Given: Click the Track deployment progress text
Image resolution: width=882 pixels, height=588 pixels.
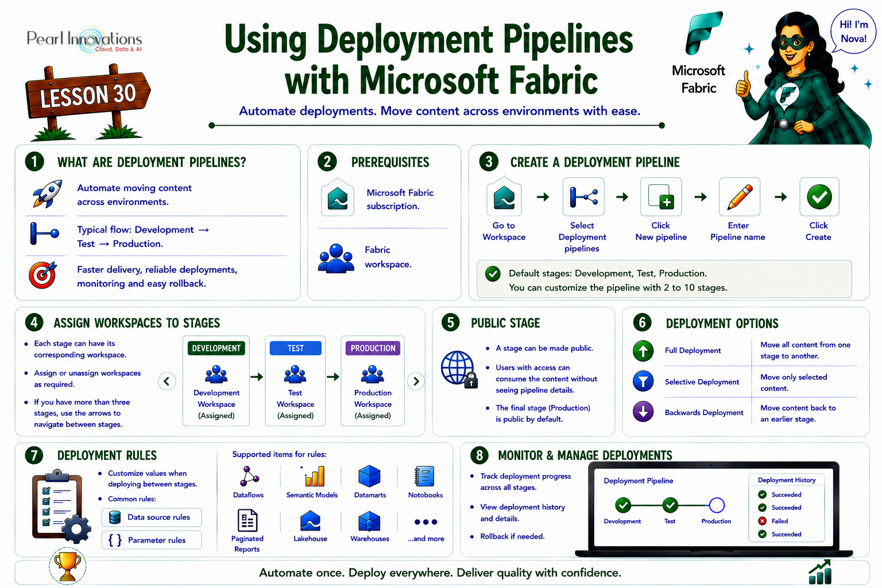Looking at the screenshot, I should (525, 482).
